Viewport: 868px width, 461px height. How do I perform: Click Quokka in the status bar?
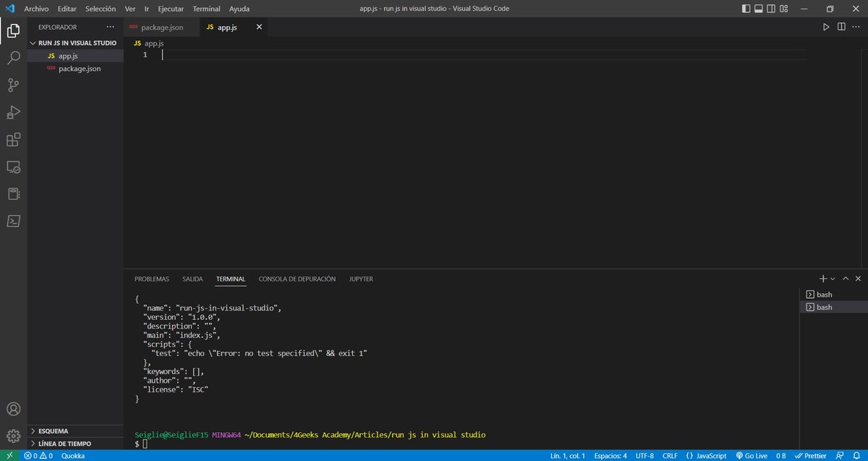(x=73, y=456)
